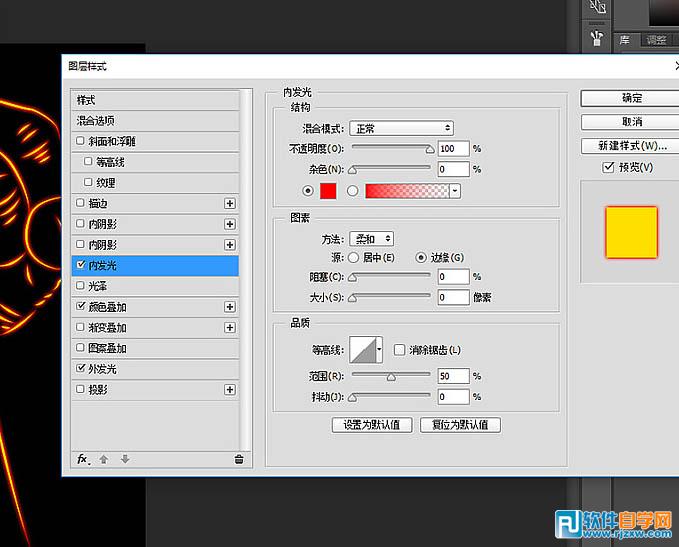Click the styles list vertical scrollbar
This screenshot has width=679, height=547.
pyautogui.click(x=246, y=269)
